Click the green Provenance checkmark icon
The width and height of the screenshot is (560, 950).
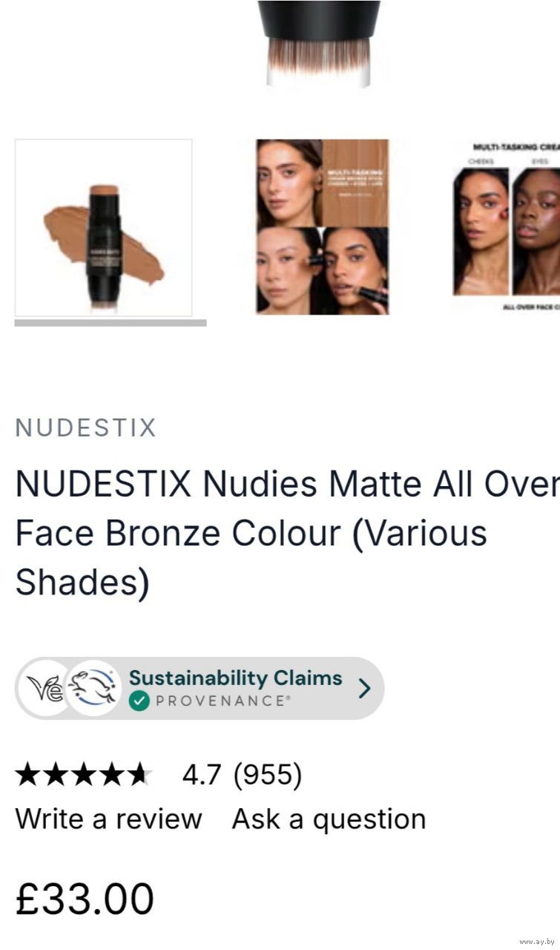(x=139, y=701)
